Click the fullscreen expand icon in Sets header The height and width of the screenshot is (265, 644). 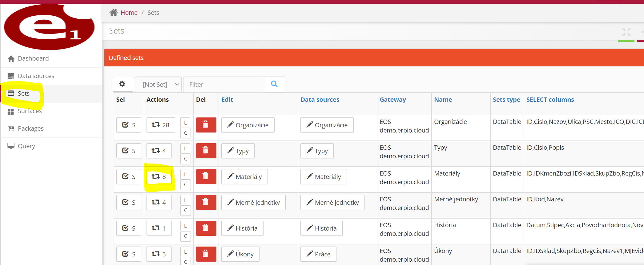coord(626,32)
